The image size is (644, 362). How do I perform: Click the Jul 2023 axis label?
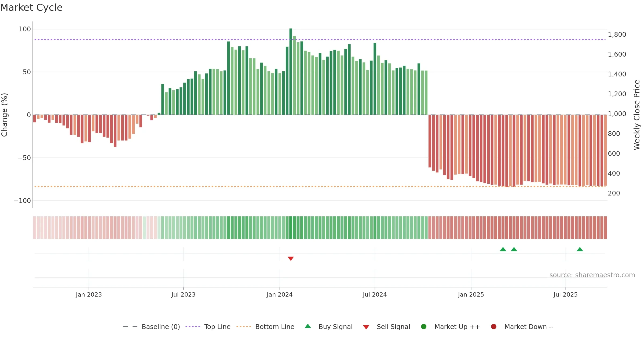[x=184, y=295]
